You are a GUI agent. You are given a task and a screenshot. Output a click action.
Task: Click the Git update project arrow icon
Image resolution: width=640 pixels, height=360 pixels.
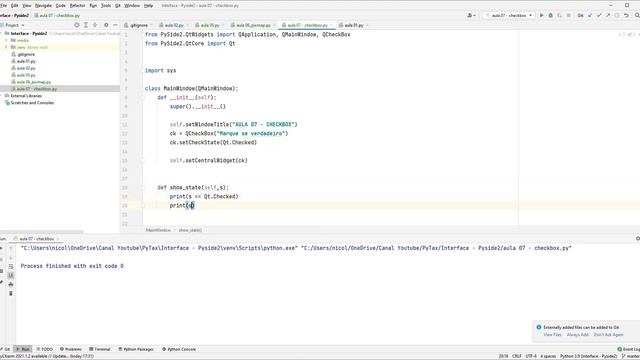click(x=590, y=15)
